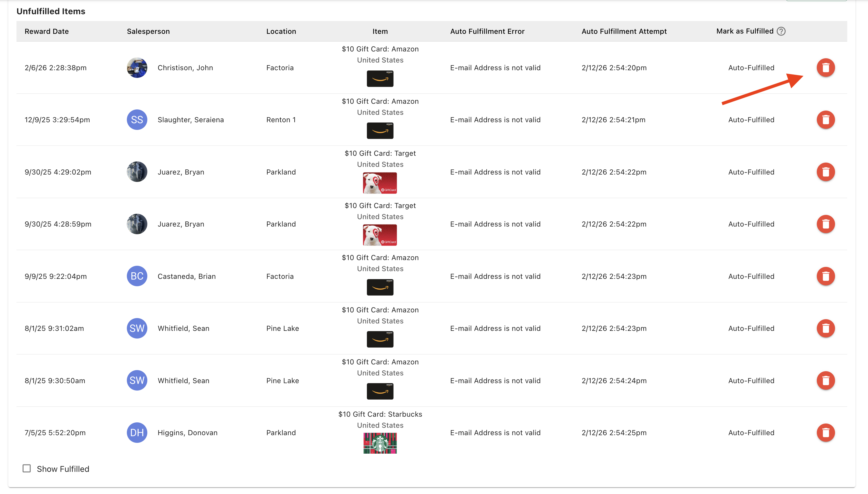This screenshot has width=868, height=494.
Task: Click attempt time 2/12/26 2:54:25pm
Action: point(614,433)
